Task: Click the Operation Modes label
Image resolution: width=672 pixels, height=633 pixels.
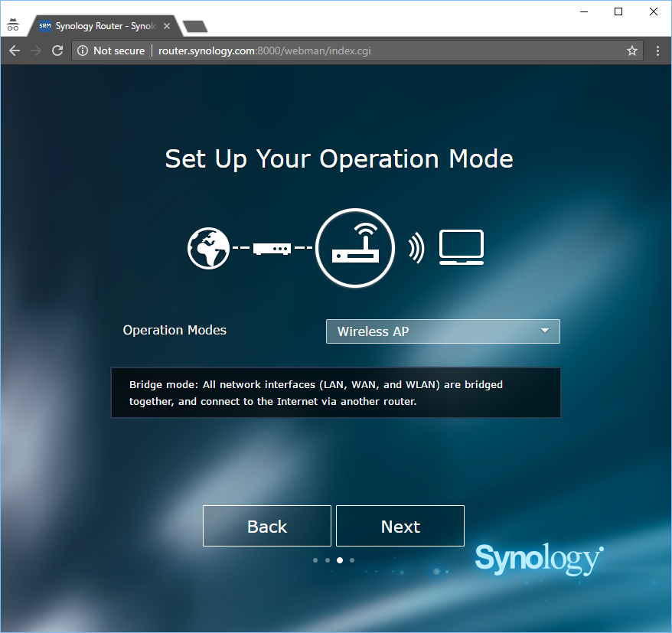Action: [x=175, y=331]
